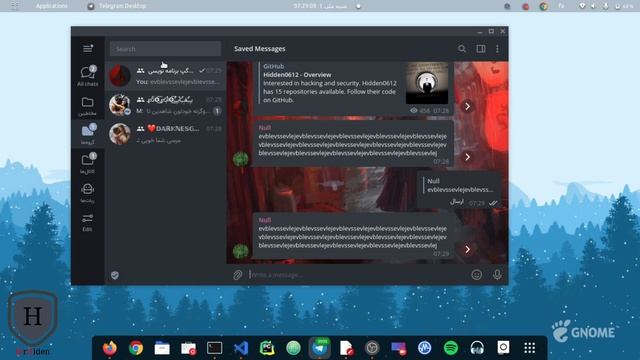640x360 pixels.
Task: Open the Terminal from the dock
Action: (214, 348)
